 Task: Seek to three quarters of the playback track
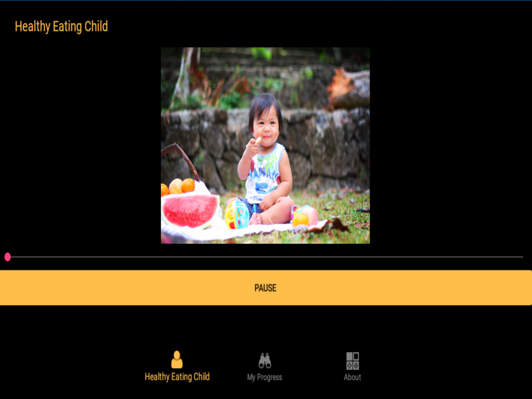[394, 257]
